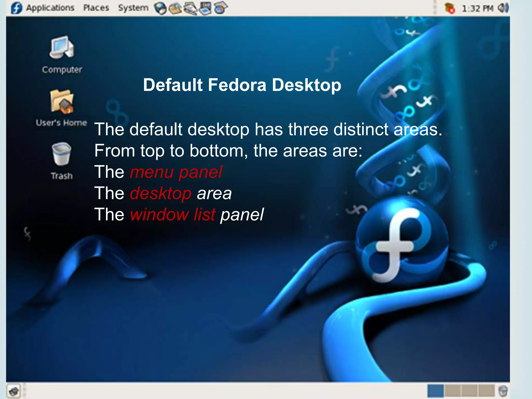Click the last launcher icon on the top panel
Screen dimensions: 532x399
(221, 8)
